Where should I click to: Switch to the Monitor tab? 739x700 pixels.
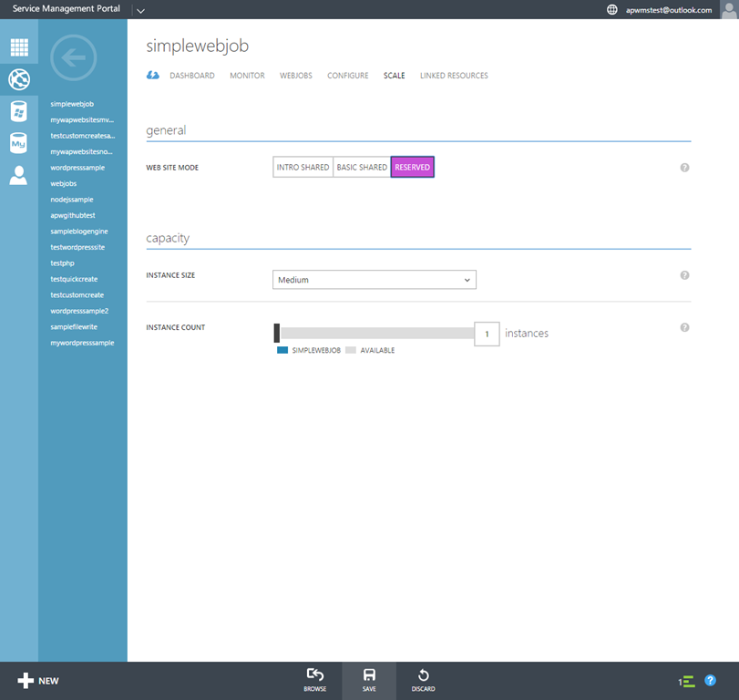248,76
